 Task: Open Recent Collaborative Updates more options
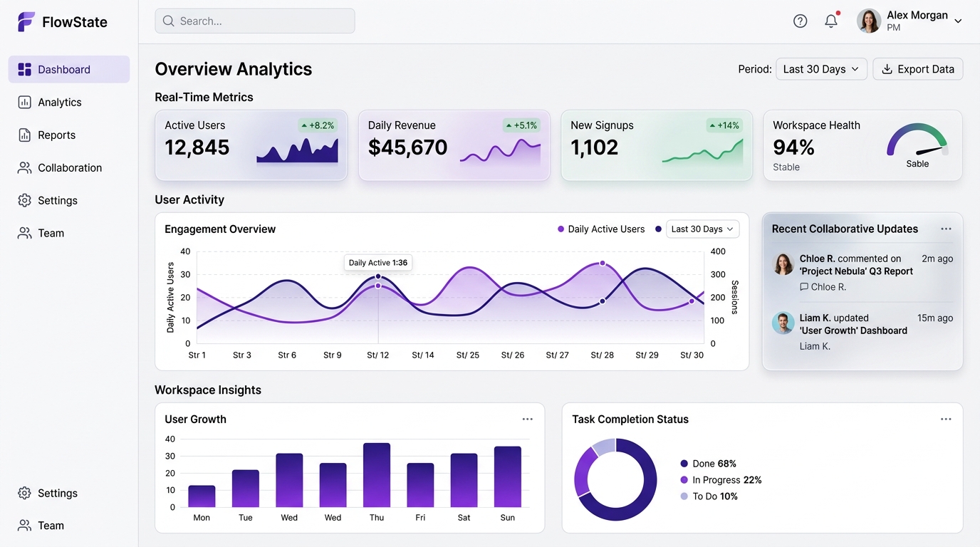(x=946, y=229)
